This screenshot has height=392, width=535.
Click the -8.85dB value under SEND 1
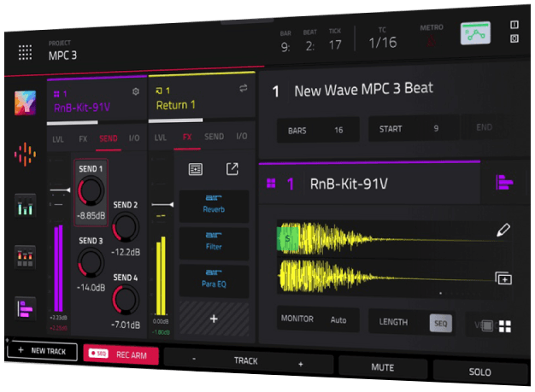tap(91, 216)
